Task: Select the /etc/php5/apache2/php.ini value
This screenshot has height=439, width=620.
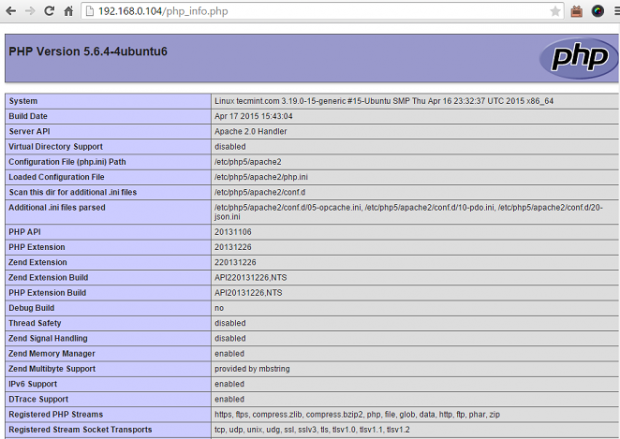Action: point(261,177)
